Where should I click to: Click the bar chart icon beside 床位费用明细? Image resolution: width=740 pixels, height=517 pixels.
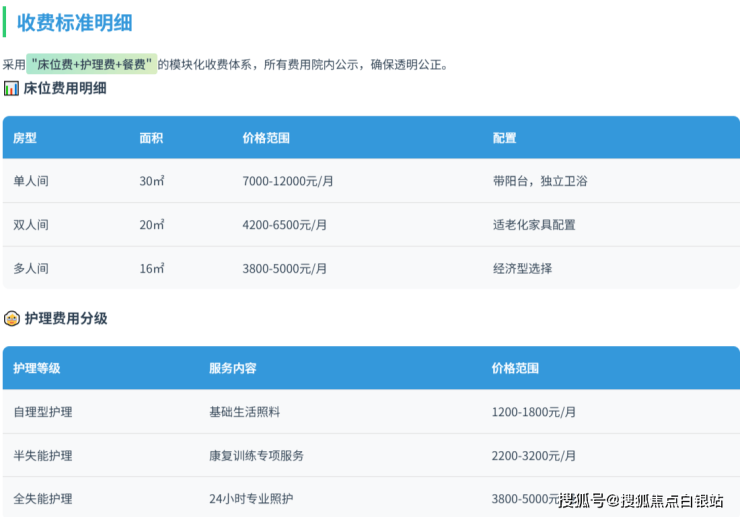coord(11,88)
